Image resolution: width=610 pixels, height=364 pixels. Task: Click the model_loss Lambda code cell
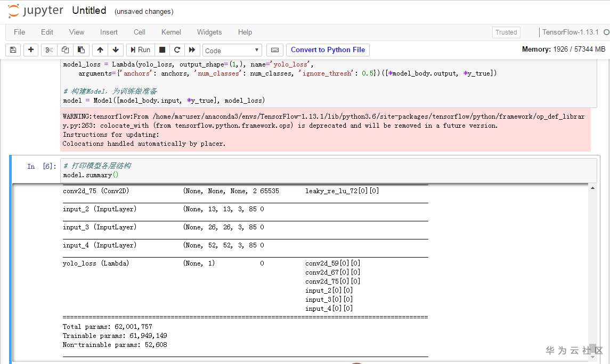pos(328,82)
